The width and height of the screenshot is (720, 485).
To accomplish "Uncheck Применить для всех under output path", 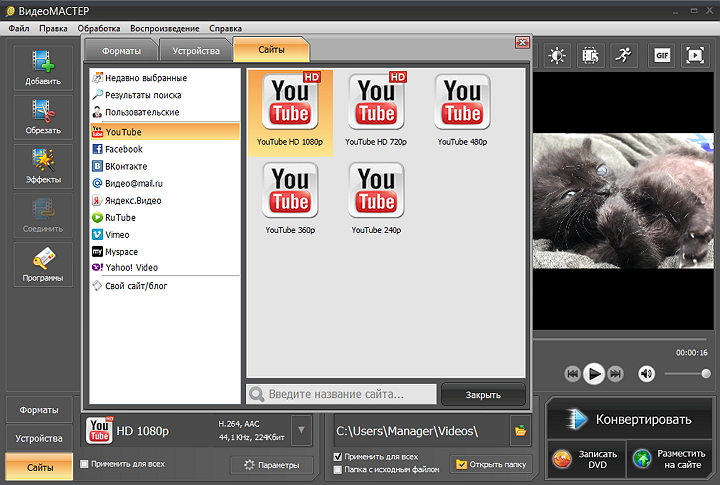I will (338, 457).
